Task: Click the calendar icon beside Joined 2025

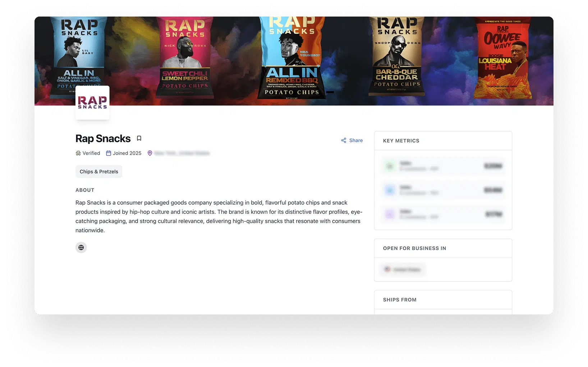Action: [x=109, y=153]
